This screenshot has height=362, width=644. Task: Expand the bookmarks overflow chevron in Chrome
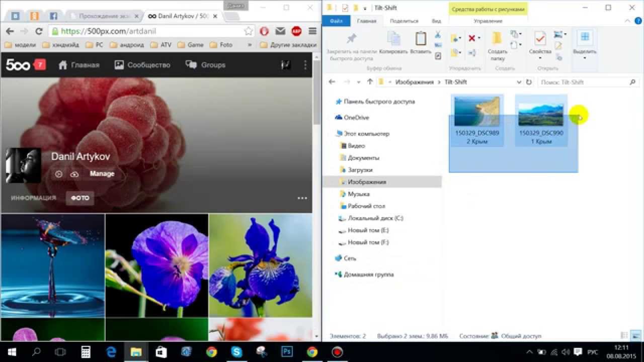(x=250, y=45)
